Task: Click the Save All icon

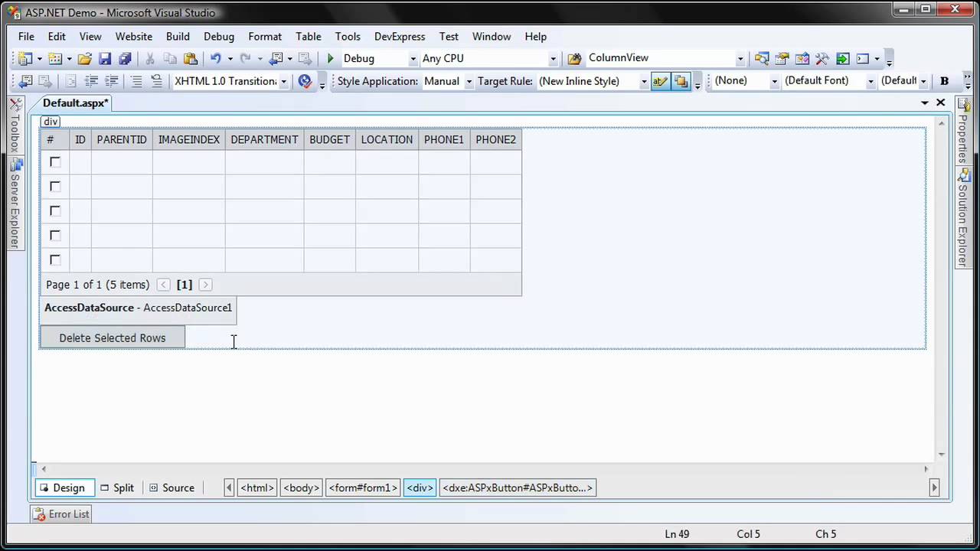Action: click(x=125, y=58)
